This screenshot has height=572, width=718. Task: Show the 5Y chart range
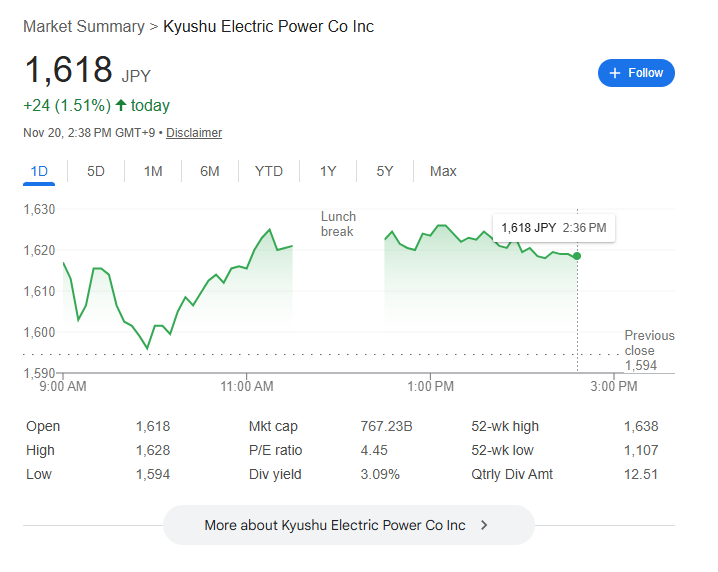385,171
